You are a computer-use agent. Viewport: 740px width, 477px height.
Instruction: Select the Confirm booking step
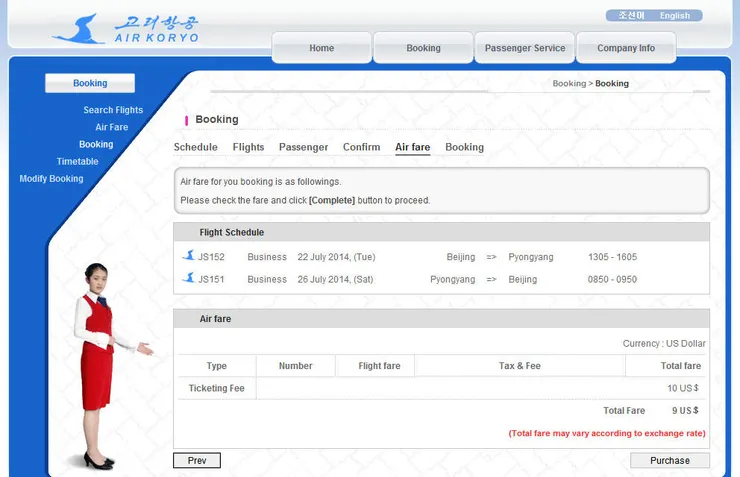[362, 147]
